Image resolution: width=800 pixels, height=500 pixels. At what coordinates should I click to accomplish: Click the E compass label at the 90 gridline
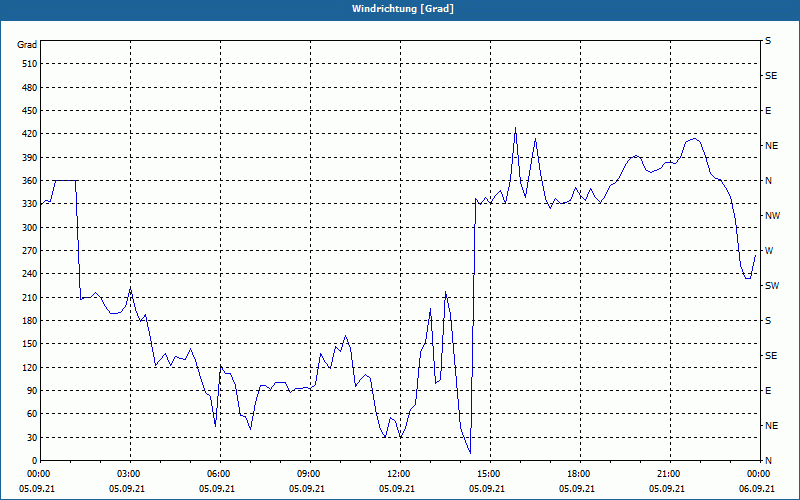[x=768, y=390]
